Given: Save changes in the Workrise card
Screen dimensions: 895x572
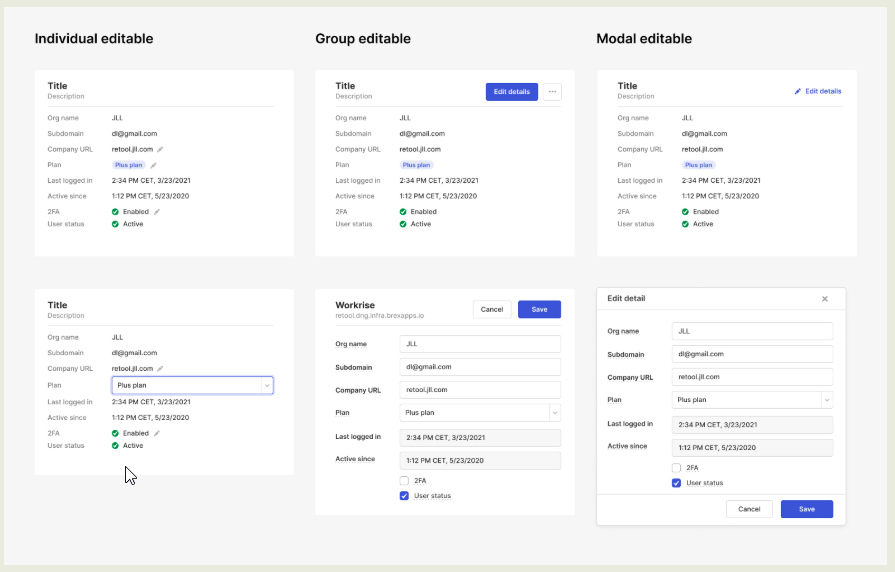Looking at the screenshot, I should coord(539,309).
